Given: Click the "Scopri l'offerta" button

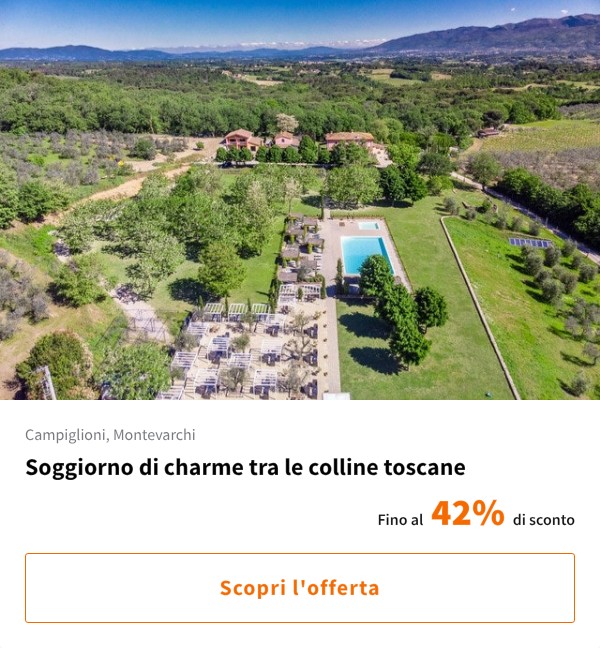Looking at the screenshot, I should (300, 588).
